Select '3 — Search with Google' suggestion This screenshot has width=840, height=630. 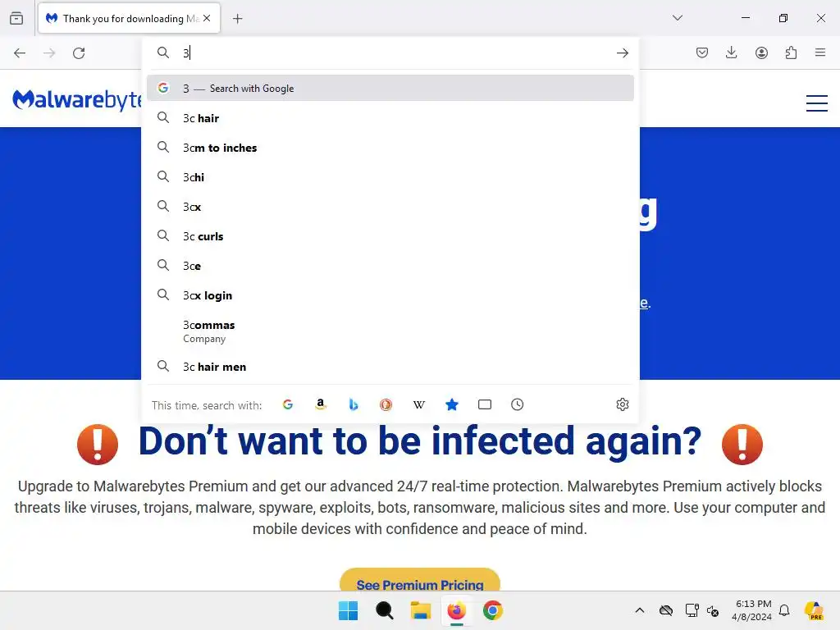(x=390, y=89)
